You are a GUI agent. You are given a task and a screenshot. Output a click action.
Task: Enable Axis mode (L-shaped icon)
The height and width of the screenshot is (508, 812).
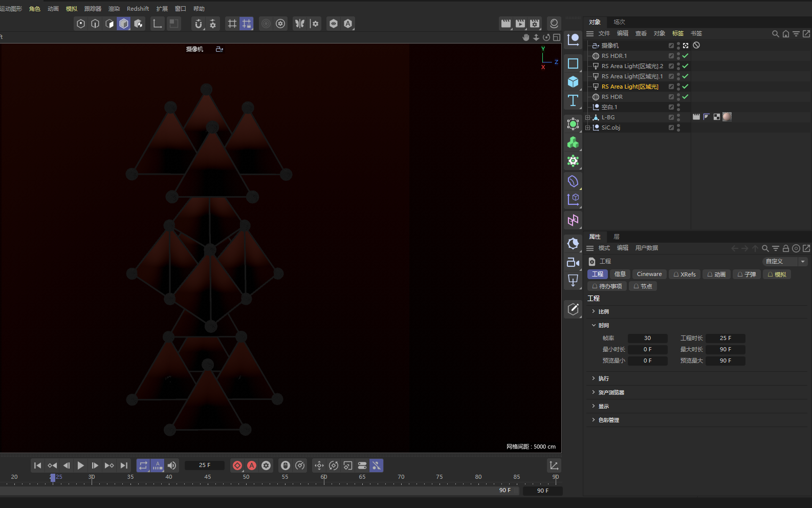pos(158,24)
